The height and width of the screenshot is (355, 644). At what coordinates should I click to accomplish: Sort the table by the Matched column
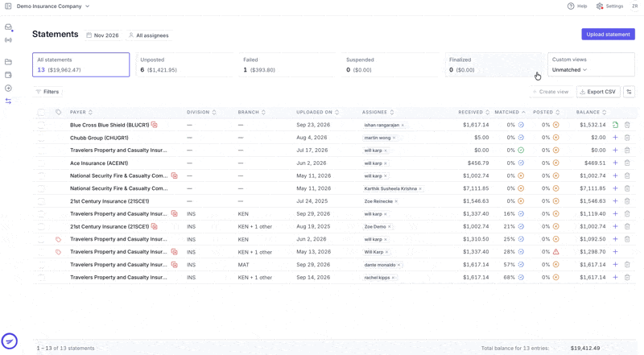510,112
